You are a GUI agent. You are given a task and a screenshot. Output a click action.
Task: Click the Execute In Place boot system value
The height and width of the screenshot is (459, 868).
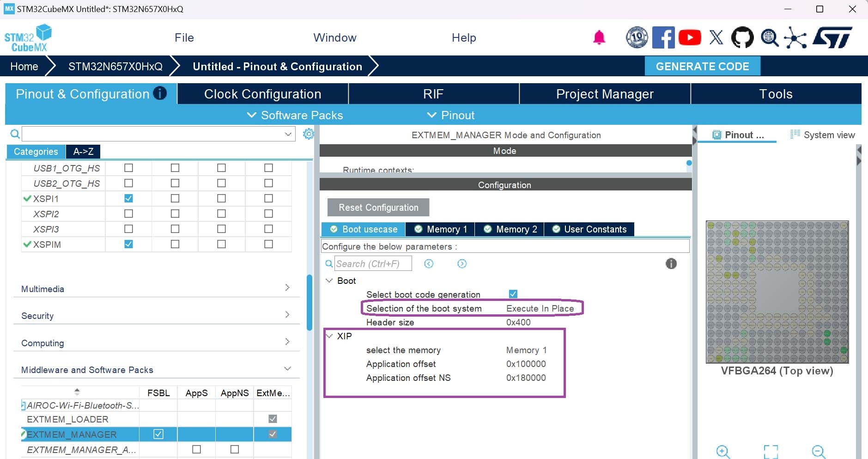pyautogui.click(x=540, y=308)
